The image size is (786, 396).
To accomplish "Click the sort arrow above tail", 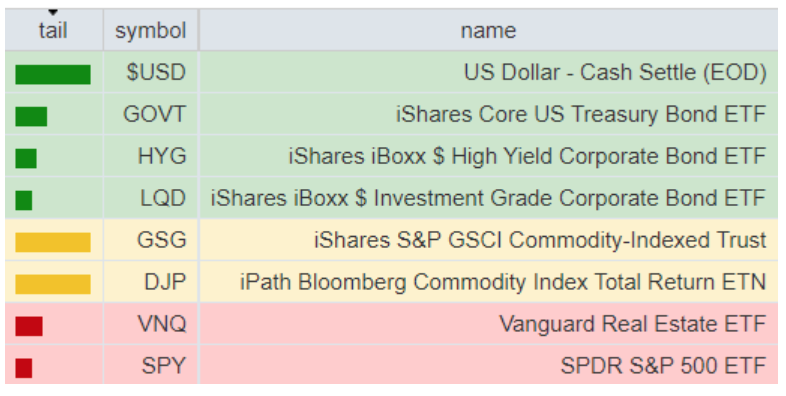I will (x=53, y=13).
